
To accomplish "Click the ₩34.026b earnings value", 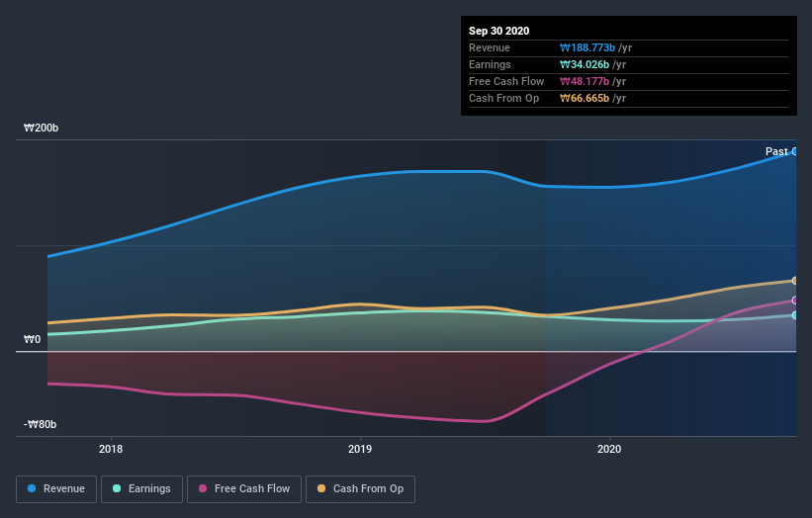I will pyautogui.click(x=585, y=64).
